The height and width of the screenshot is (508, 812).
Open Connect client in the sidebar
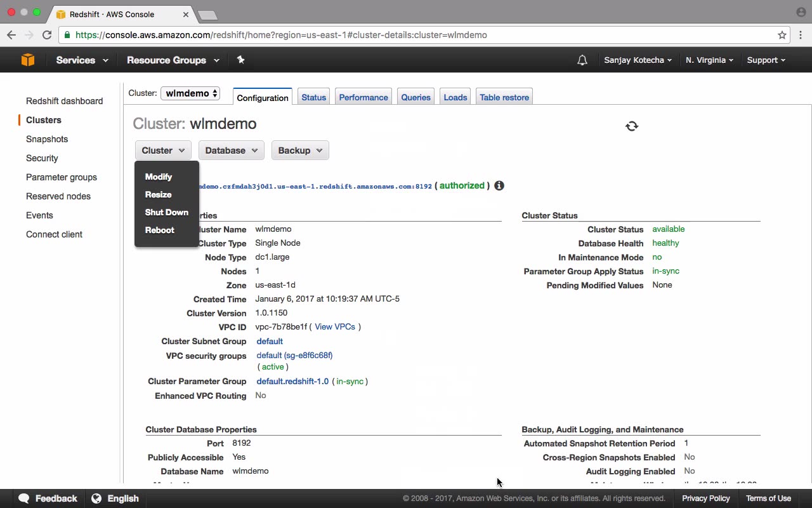(54, 234)
